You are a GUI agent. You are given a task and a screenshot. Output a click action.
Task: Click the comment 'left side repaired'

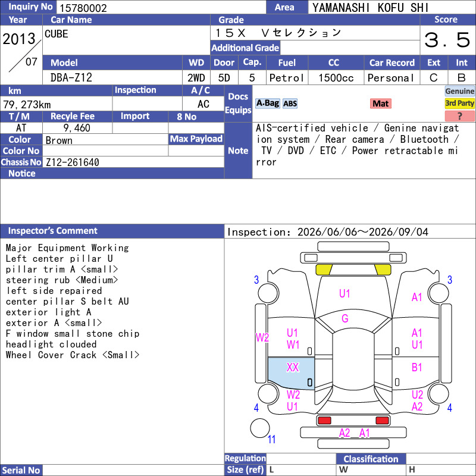54,291
